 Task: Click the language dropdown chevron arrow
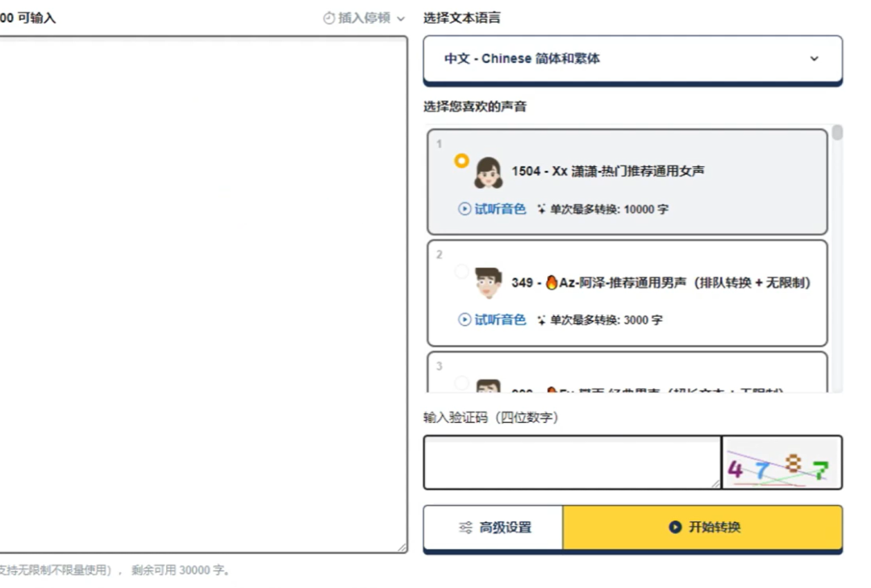815,59
